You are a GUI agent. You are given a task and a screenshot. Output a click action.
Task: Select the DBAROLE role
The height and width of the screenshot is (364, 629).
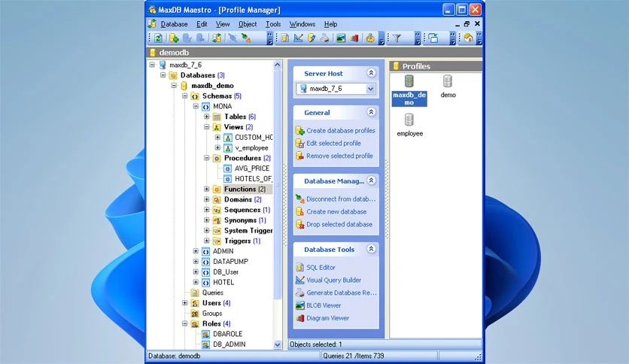[227, 334]
